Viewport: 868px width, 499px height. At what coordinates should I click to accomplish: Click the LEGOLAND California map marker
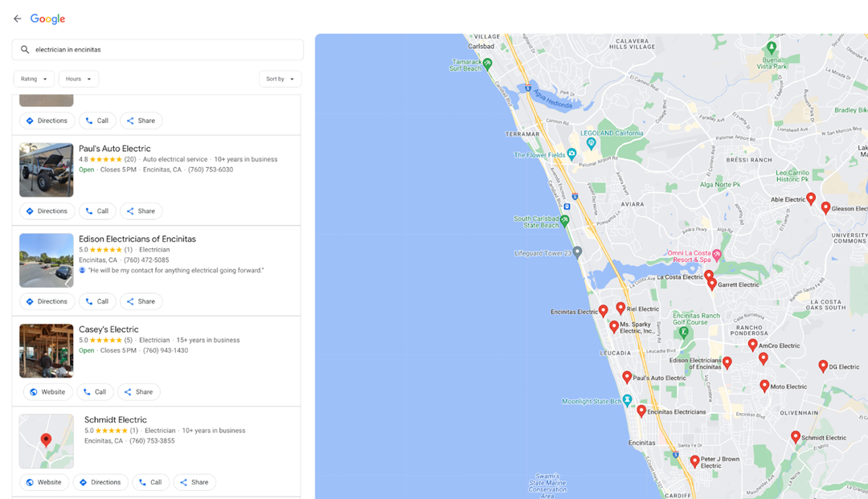pos(591,143)
